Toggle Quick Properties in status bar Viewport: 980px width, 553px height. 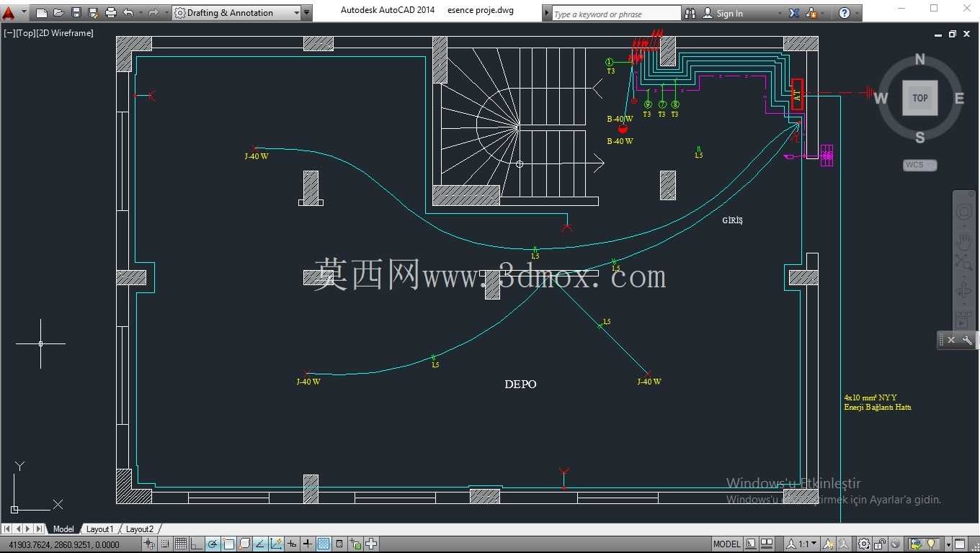pyautogui.click(x=339, y=544)
